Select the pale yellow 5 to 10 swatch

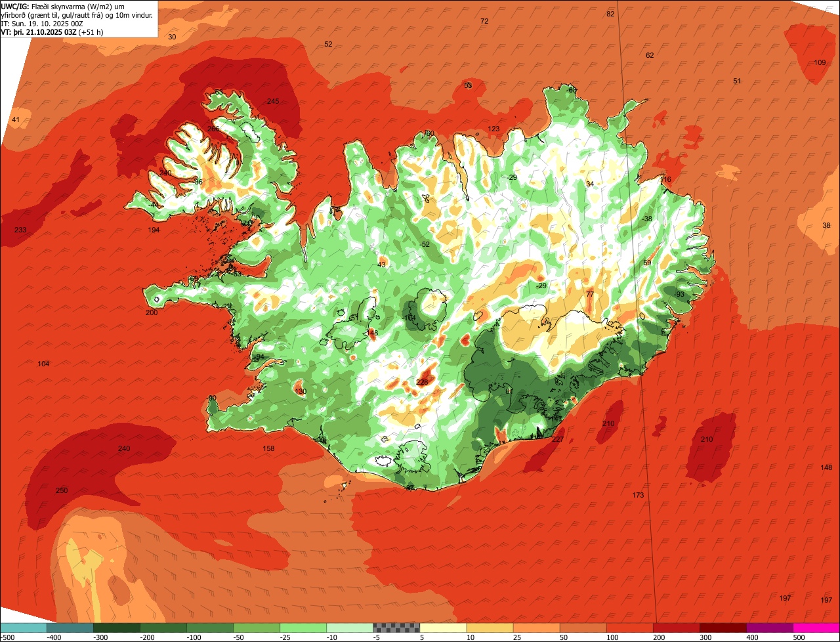pos(443,628)
